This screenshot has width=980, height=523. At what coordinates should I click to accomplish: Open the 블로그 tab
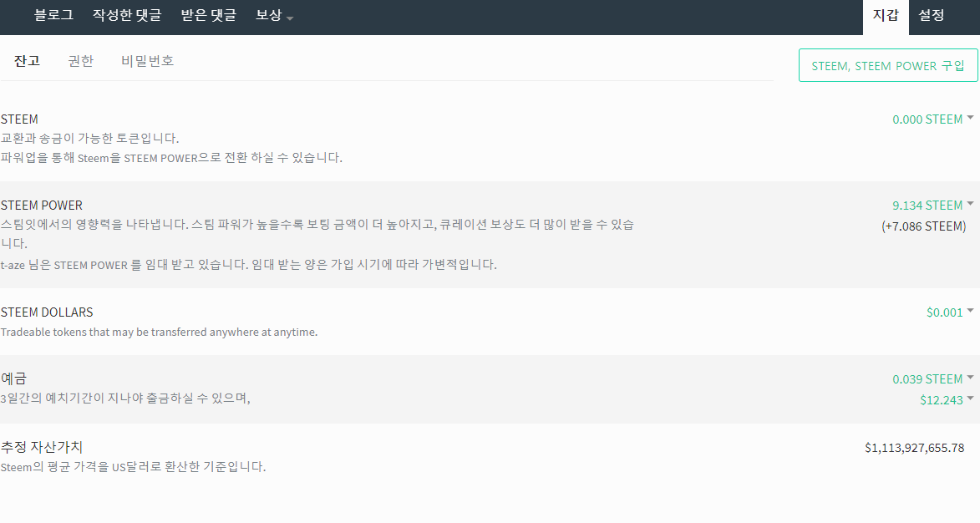click(x=53, y=15)
